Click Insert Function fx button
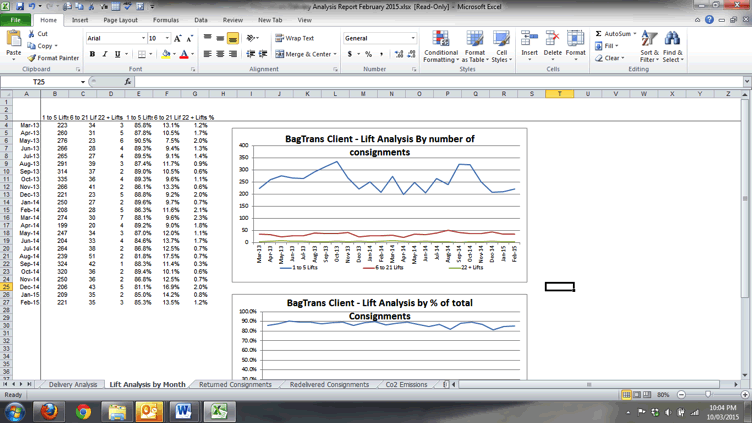The width and height of the screenshot is (752, 423). (x=128, y=82)
